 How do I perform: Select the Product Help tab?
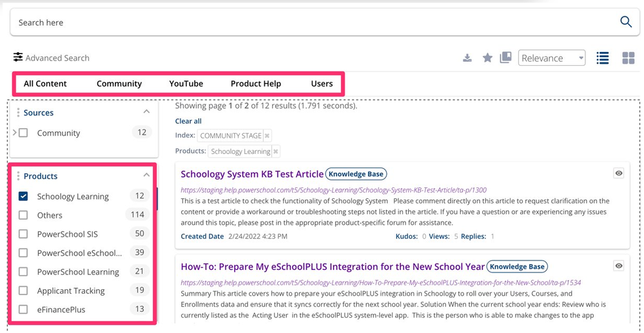(256, 84)
